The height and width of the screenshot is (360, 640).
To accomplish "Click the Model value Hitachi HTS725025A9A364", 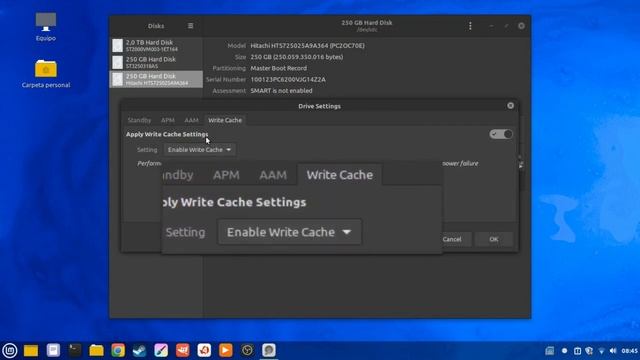I will click(x=307, y=45).
